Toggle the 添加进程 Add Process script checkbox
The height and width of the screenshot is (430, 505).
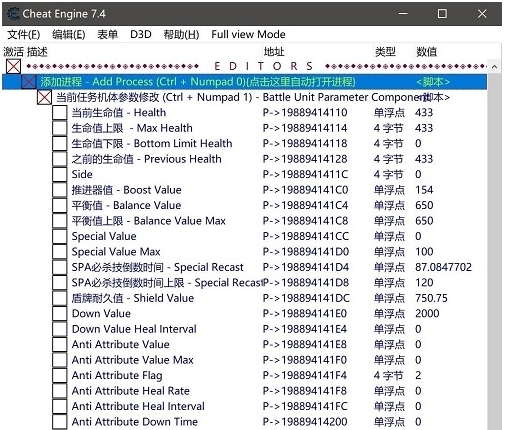(29, 82)
